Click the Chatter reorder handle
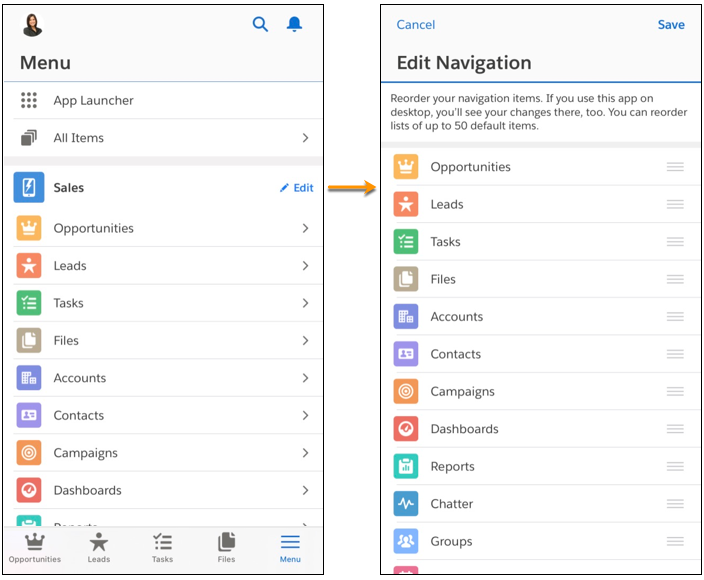704x580 pixels. pos(675,503)
